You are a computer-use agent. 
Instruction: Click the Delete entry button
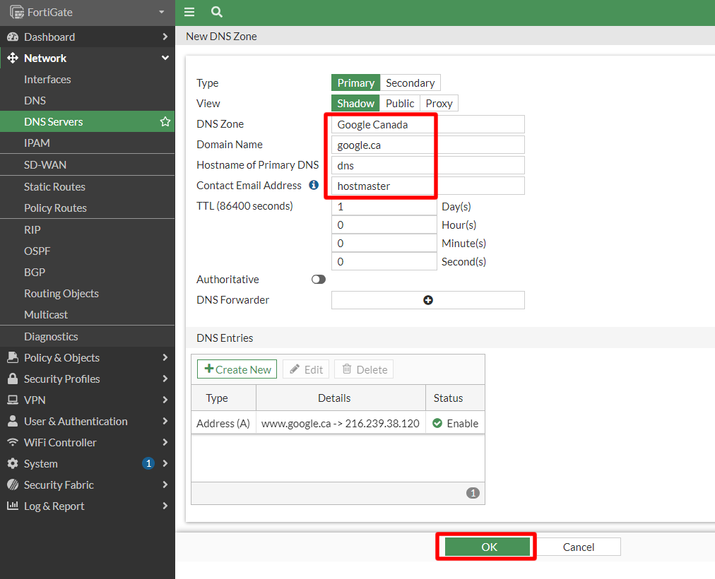364,369
